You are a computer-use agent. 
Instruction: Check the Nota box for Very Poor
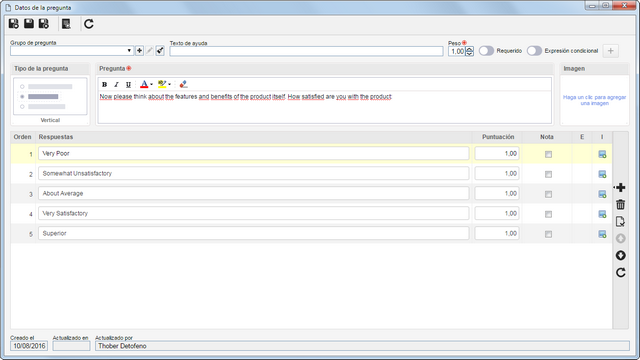[x=548, y=154]
